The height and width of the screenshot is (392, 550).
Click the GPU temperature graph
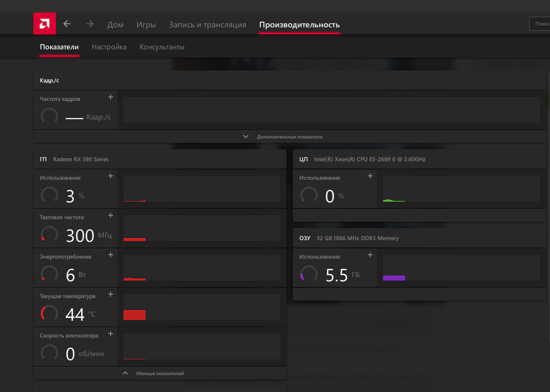[x=202, y=307]
